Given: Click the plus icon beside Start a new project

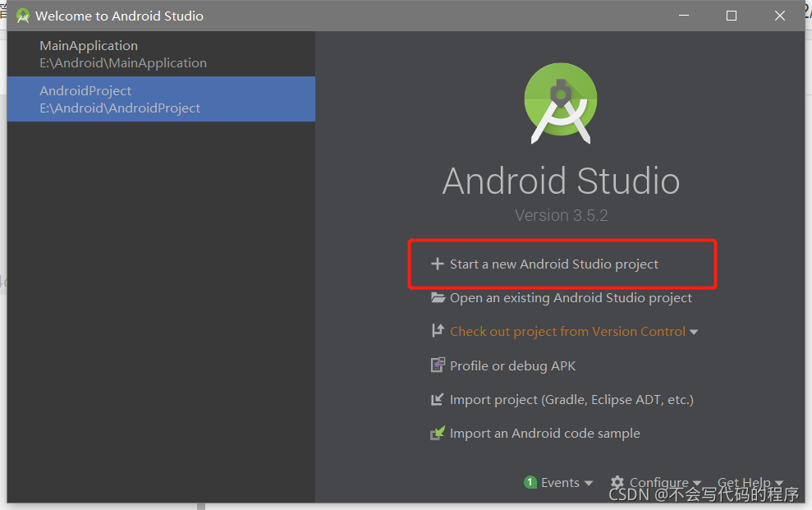Looking at the screenshot, I should [x=437, y=264].
